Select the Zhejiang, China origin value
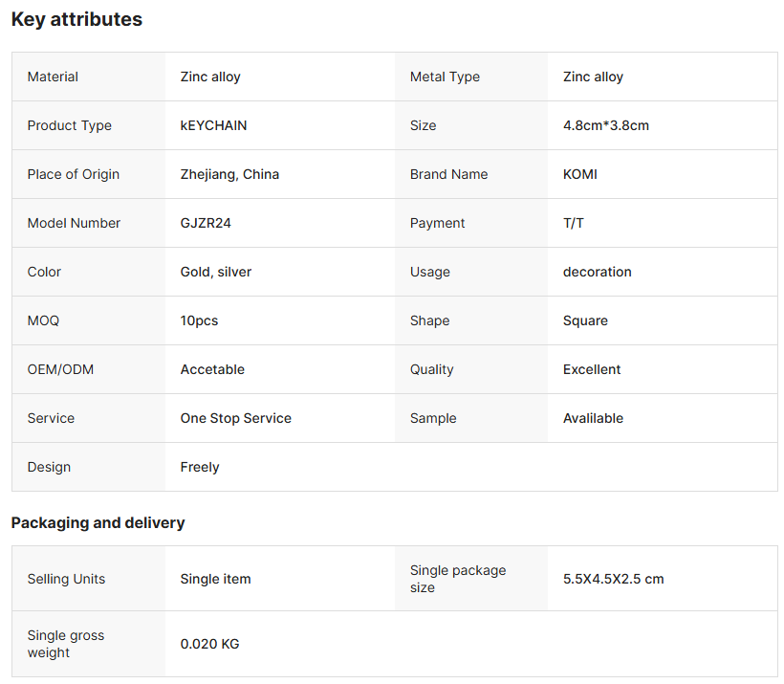 (229, 175)
